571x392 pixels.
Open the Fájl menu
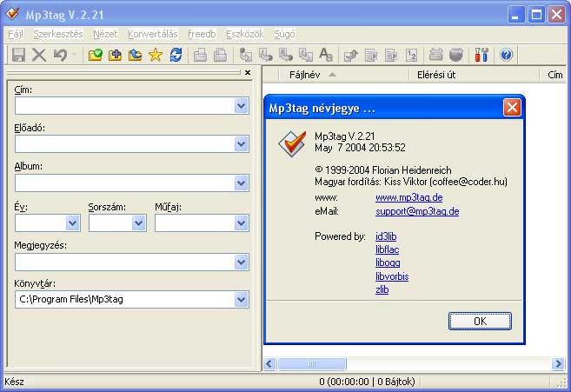tap(16, 34)
